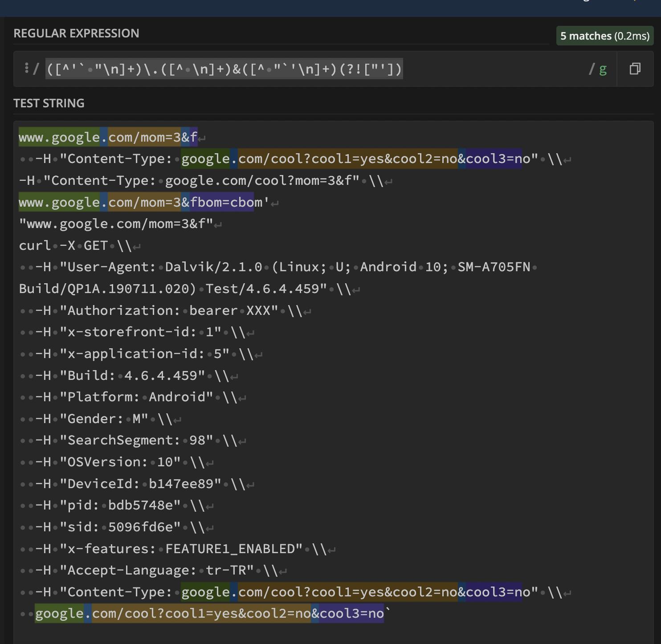Viewport: 661px width, 644px height.
Task: Click the Build: 4.6.4.459 header line
Action: click(129, 375)
